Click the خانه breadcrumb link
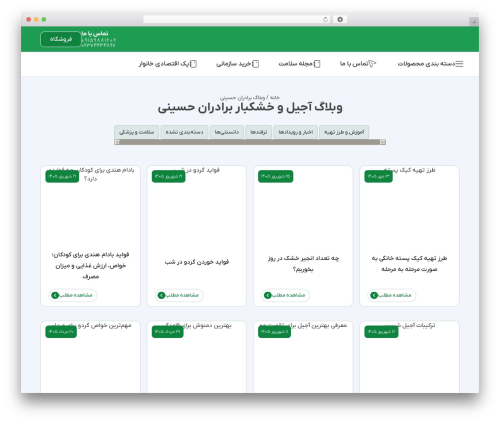The width and height of the screenshot is (500, 423). [x=274, y=97]
